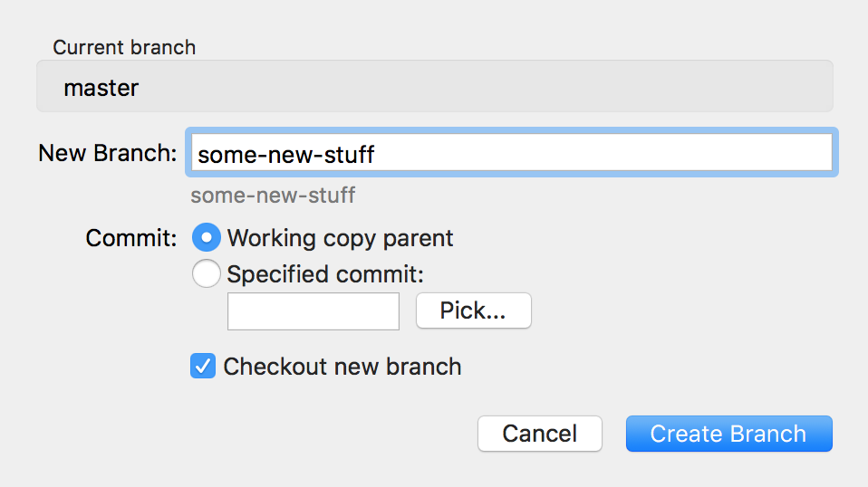Click the "New Branch:" field label
868x487 pixels.
click(107, 153)
